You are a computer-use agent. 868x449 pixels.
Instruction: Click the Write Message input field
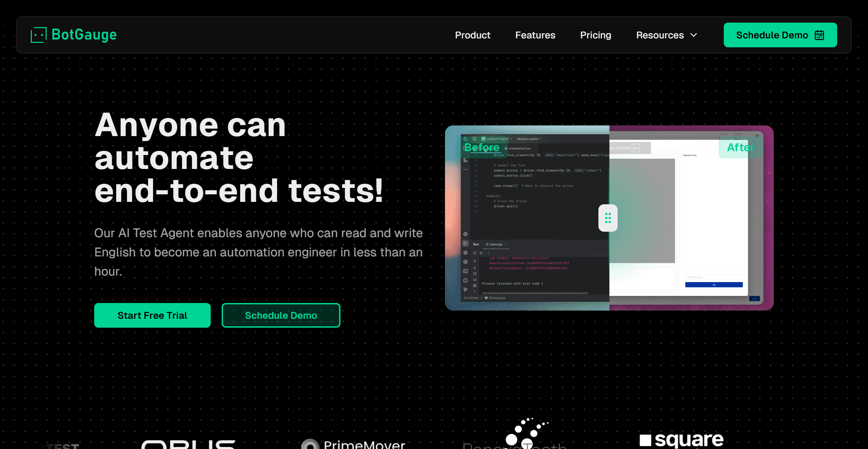(714, 277)
